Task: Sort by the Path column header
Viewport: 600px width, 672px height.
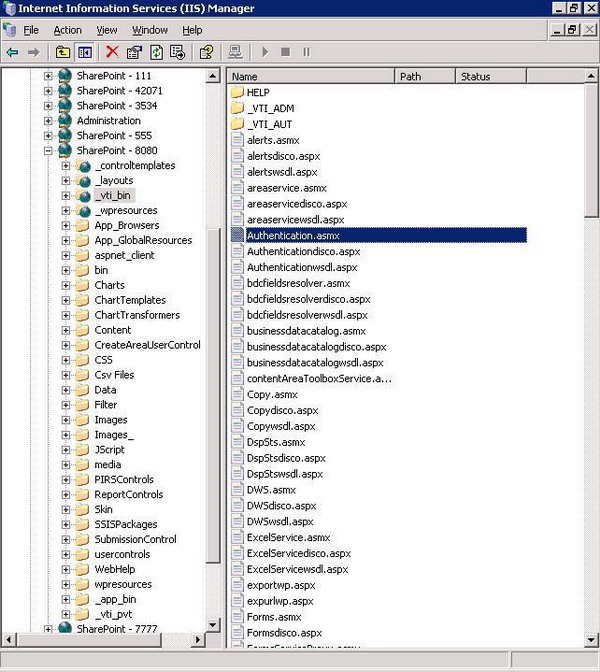Action: tap(425, 76)
